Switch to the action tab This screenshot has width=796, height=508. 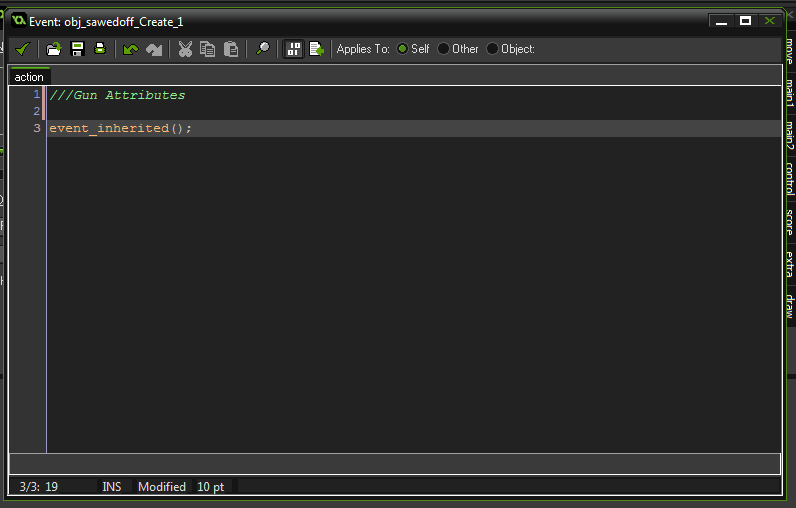pos(29,77)
